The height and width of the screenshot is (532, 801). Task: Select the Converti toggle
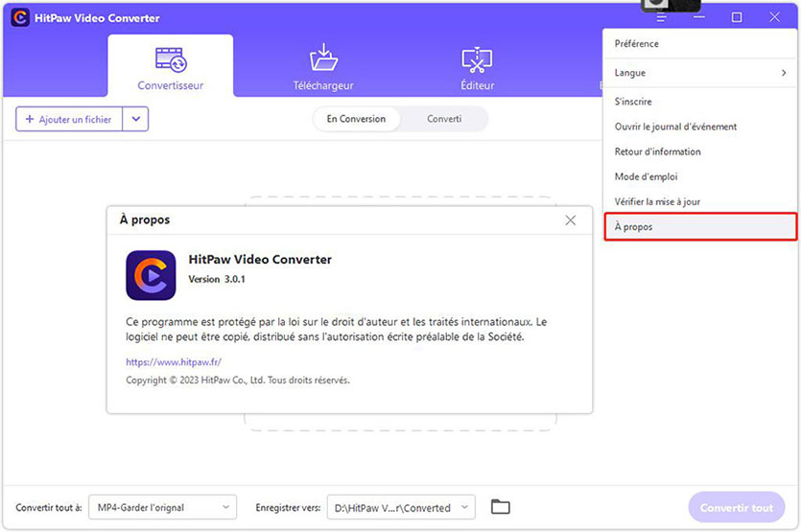pyautogui.click(x=444, y=119)
